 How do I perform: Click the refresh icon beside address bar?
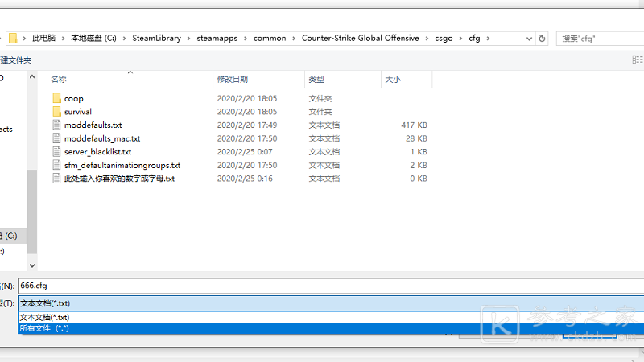coord(542,38)
